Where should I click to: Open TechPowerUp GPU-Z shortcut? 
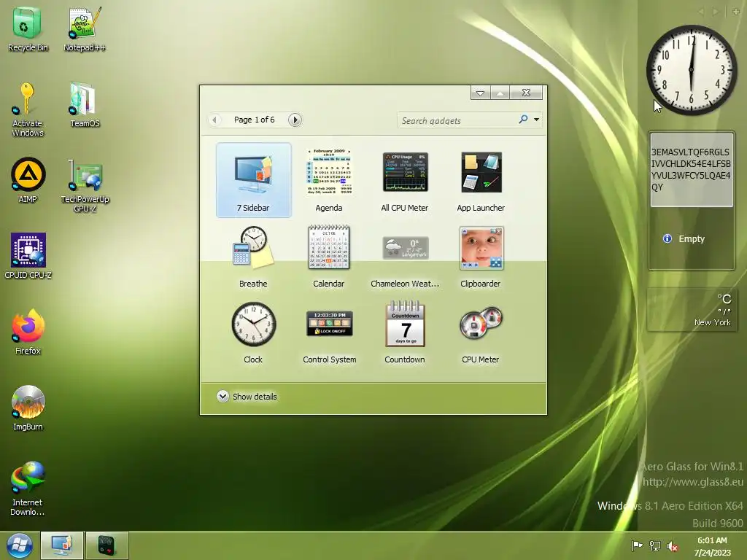pyautogui.click(x=85, y=186)
